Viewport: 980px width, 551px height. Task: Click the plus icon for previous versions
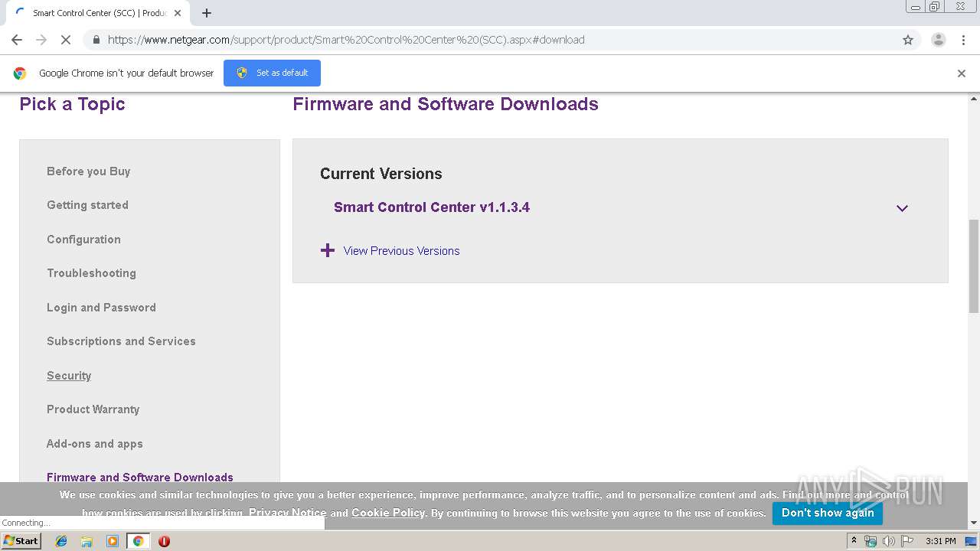328,250
